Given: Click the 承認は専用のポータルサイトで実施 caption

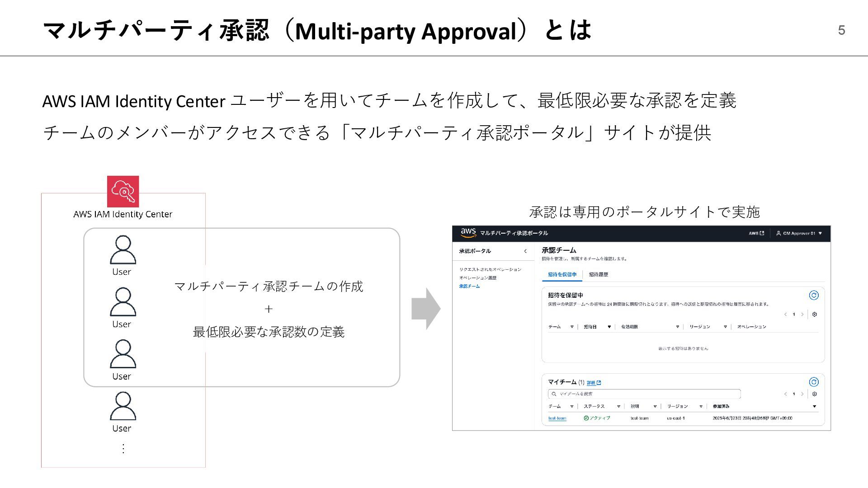Looking at the screenshot, I should point(644,212).
